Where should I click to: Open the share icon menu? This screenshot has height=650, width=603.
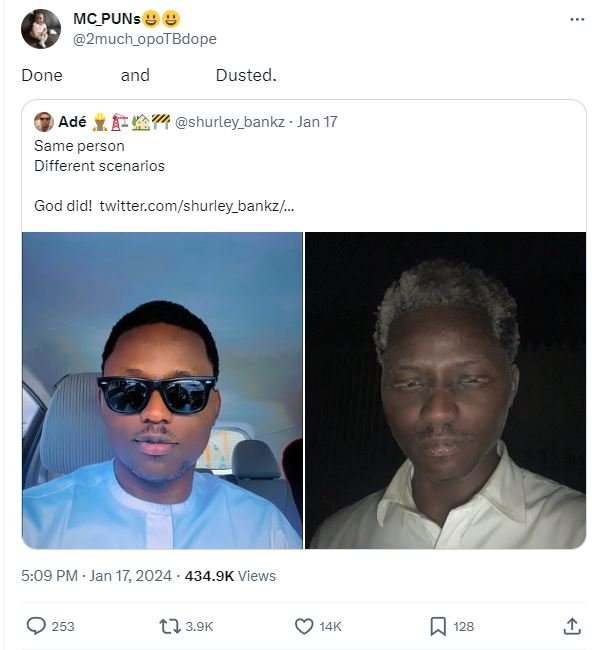coord(572,626)
